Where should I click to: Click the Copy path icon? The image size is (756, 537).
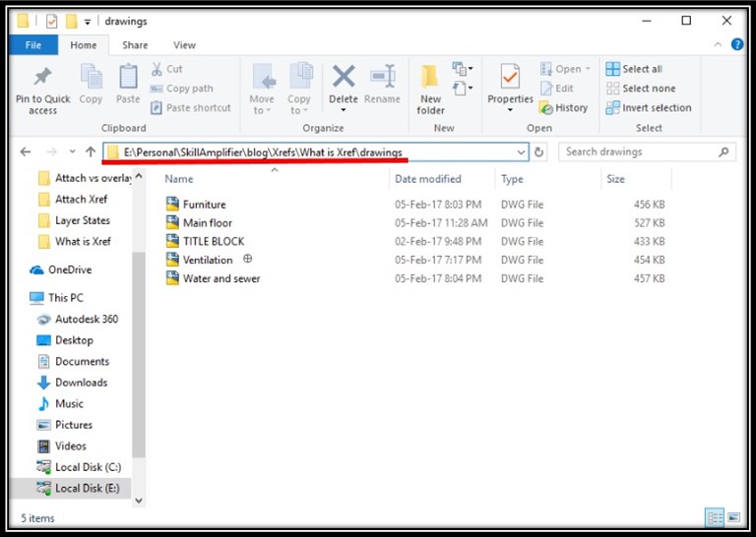pos(157,89)
